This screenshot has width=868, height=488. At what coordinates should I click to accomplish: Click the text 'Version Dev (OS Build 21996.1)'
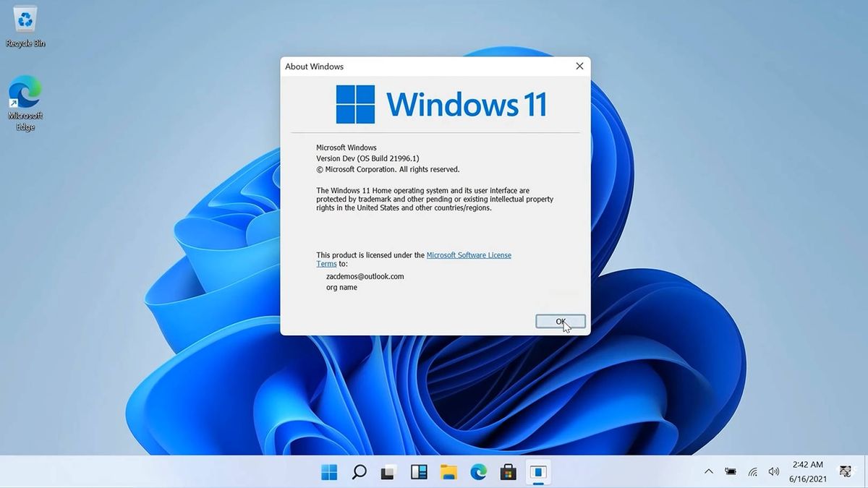pos(367,158)
